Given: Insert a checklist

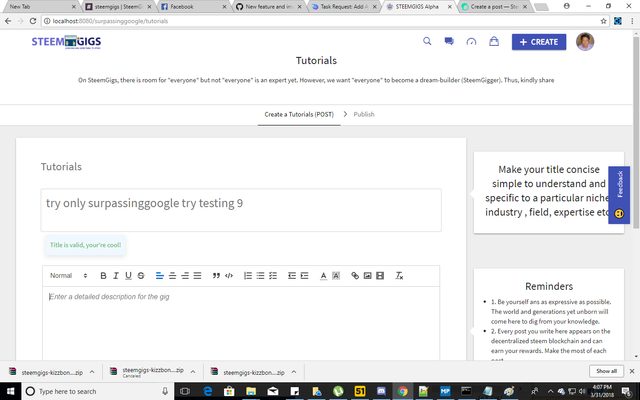Looking at the screenshot, I should (x=273, y=276).
